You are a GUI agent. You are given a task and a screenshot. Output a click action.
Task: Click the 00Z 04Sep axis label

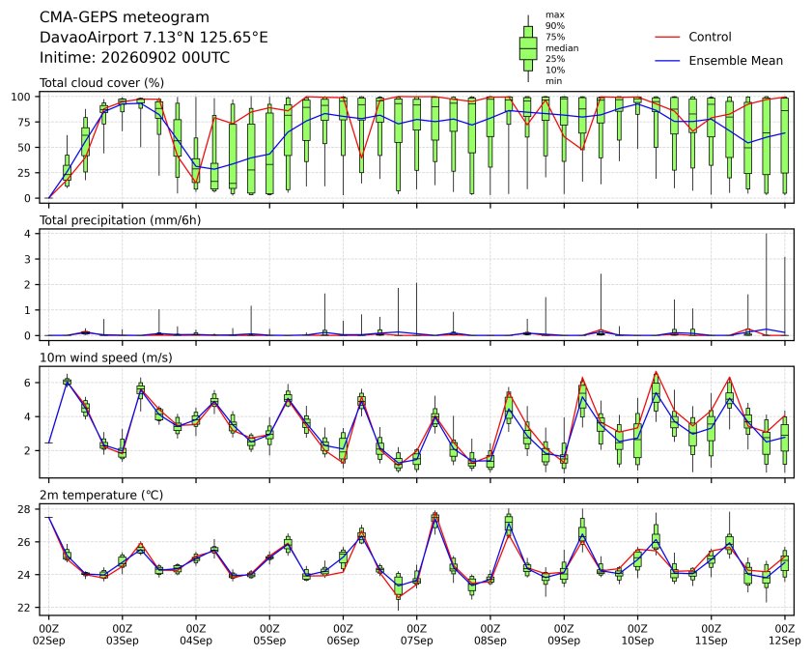tap(196, 635)
